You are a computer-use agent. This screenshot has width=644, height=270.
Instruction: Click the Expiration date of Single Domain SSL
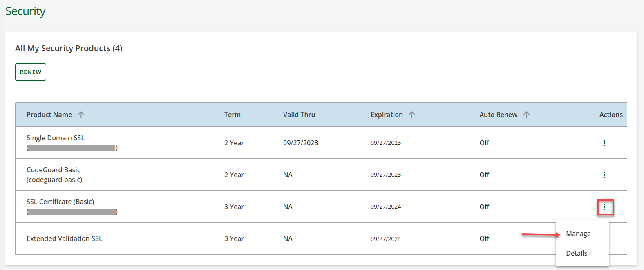pos(386,143)
